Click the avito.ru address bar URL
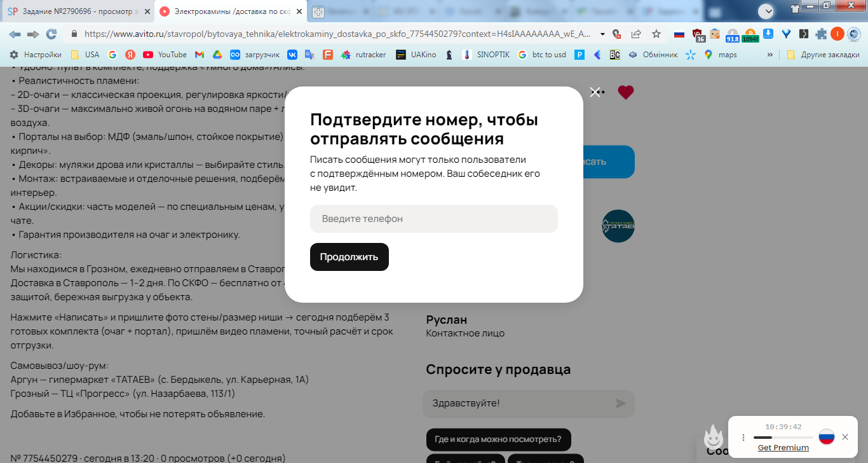 (337, 34)
